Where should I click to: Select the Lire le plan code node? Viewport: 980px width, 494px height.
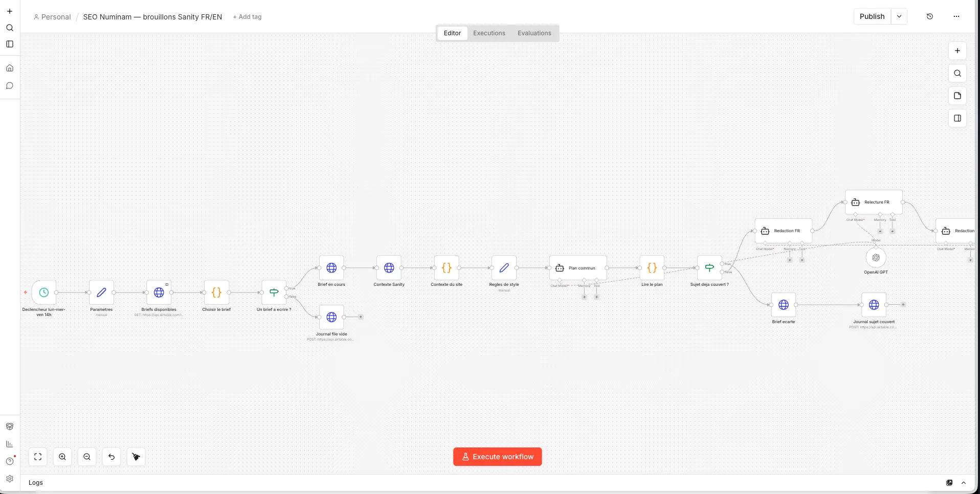pos(652,267)
